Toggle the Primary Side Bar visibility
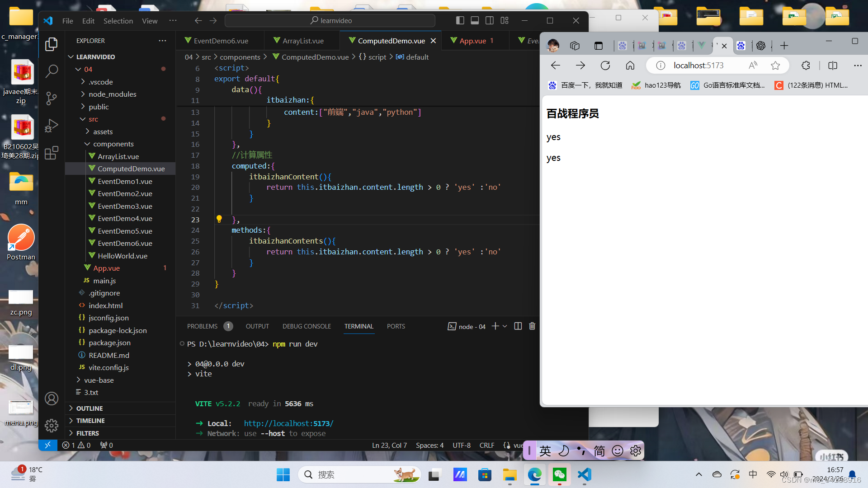The width and height of the screenshot is (868, 488). pos(460,20)
